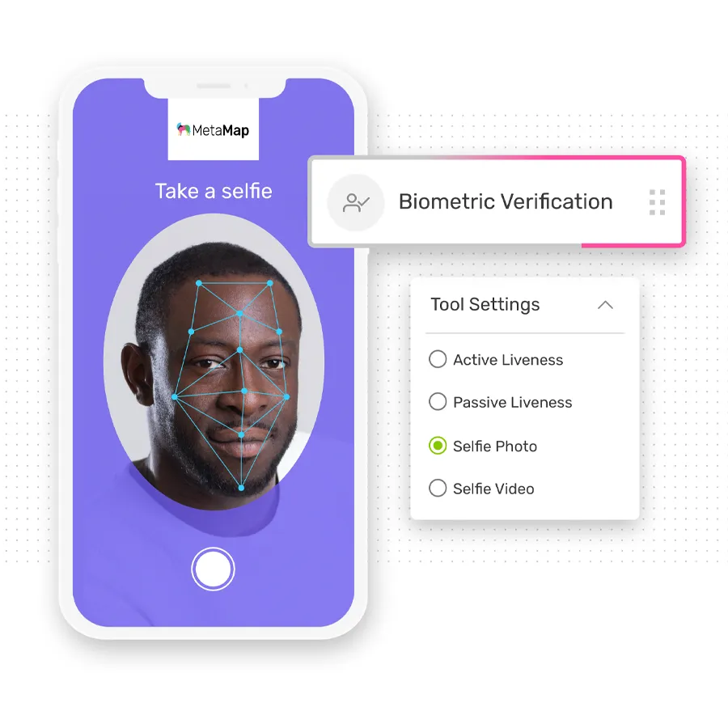728x728 pixels.
Task: Click the face mesh point on chin
Action: [x=241, y=488]
